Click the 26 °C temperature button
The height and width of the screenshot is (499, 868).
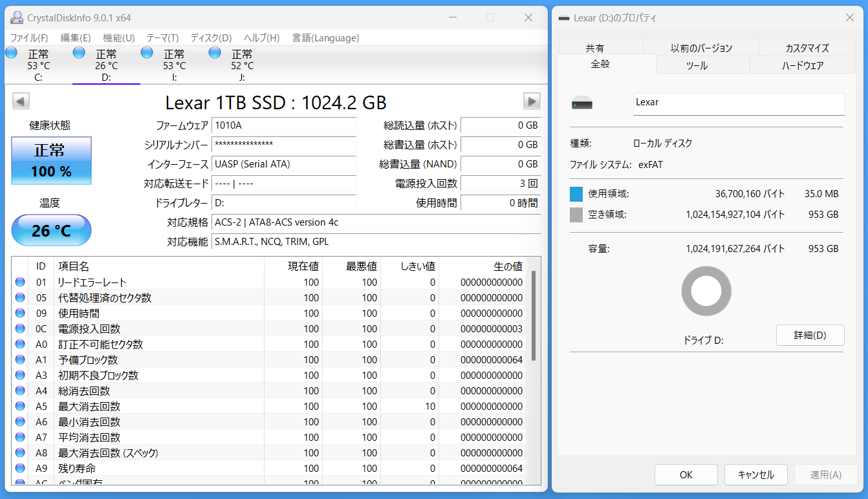pos(52,230)
